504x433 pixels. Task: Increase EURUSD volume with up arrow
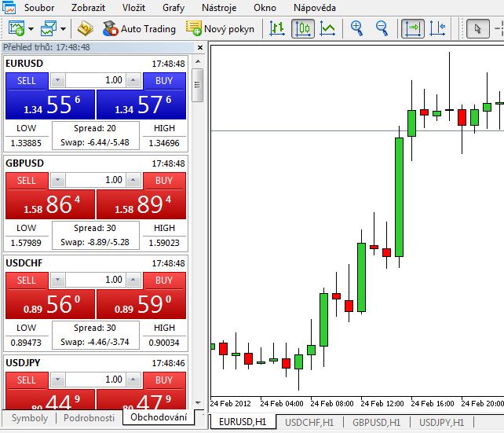tap(133, 80)
